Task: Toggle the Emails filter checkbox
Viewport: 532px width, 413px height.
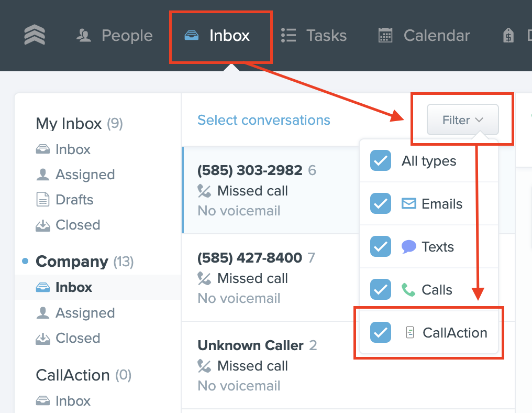Action: (380, 203)
